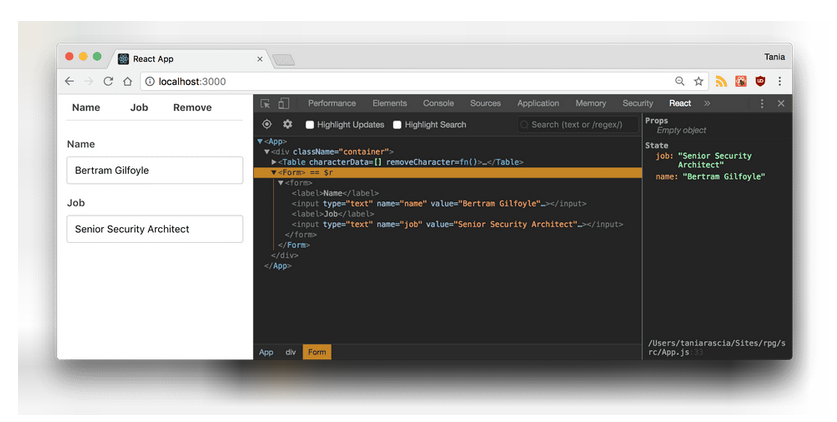Enable the Highlight Search checkbox
Viewport: 837px width, 422px height.
[397, 125]
